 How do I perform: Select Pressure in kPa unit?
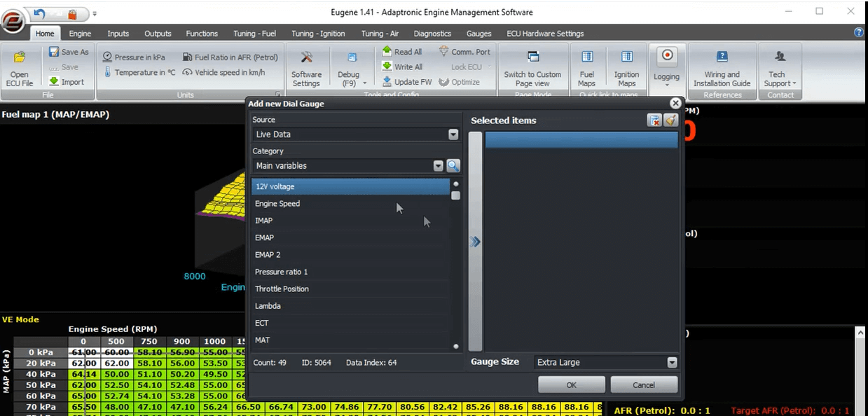click(x=134, y=57)
